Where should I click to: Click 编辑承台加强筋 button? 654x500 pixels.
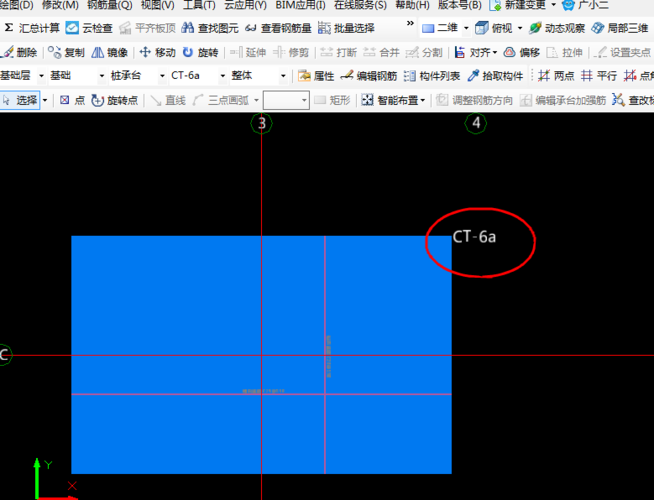(563, 101)
